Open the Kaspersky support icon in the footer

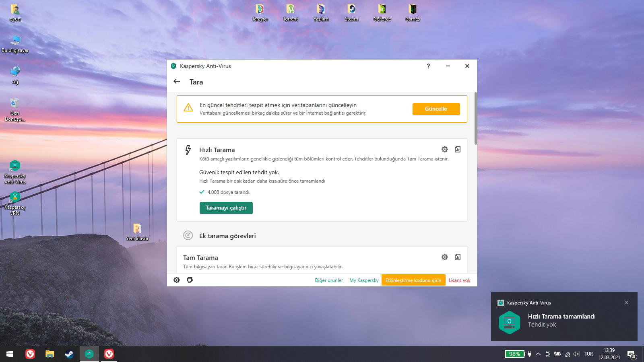(x=190, y=280)
